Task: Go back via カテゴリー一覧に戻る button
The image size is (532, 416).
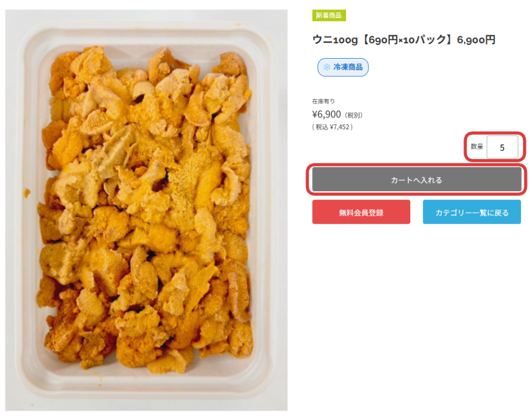Action: coord(472,212)
